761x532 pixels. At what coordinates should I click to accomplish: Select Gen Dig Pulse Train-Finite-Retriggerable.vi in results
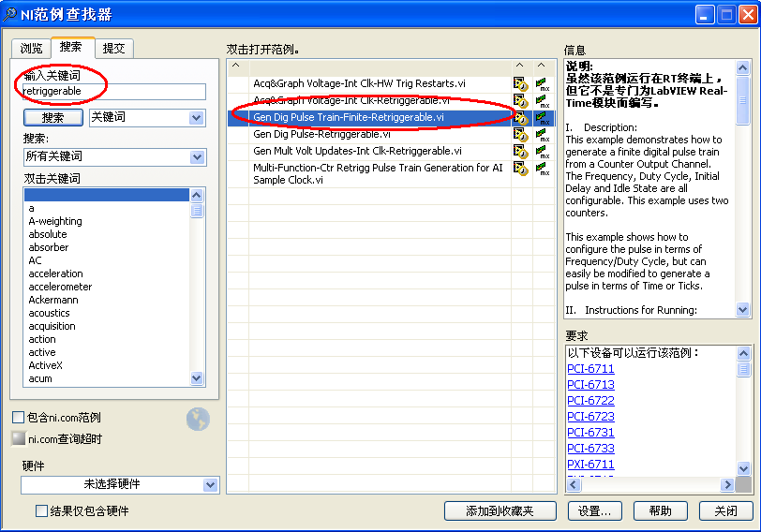(349, 117)
